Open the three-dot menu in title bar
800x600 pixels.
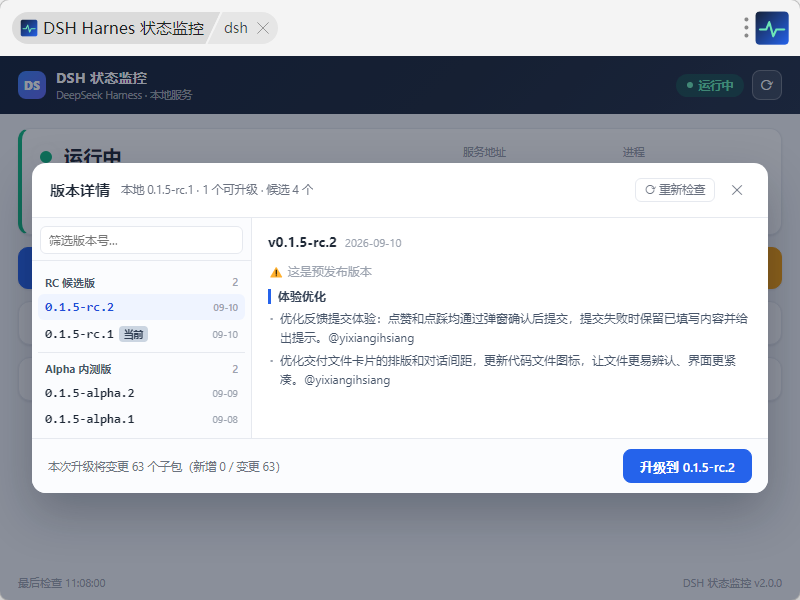coord(746,28)
